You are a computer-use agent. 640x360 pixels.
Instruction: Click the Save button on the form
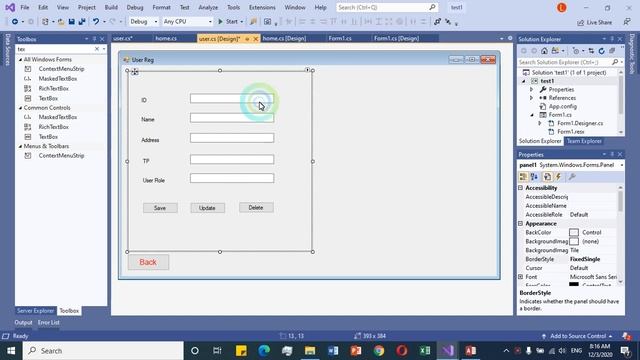coord(160,208)
